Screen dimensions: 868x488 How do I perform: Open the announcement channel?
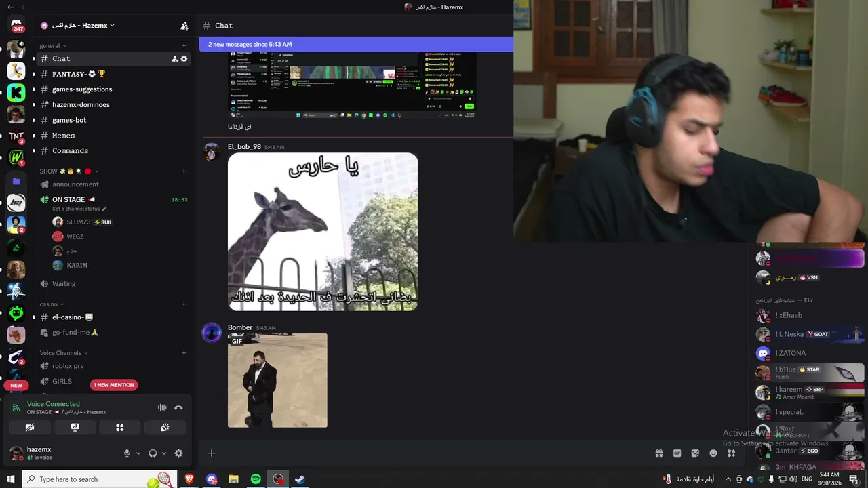(x=113, y=184)
